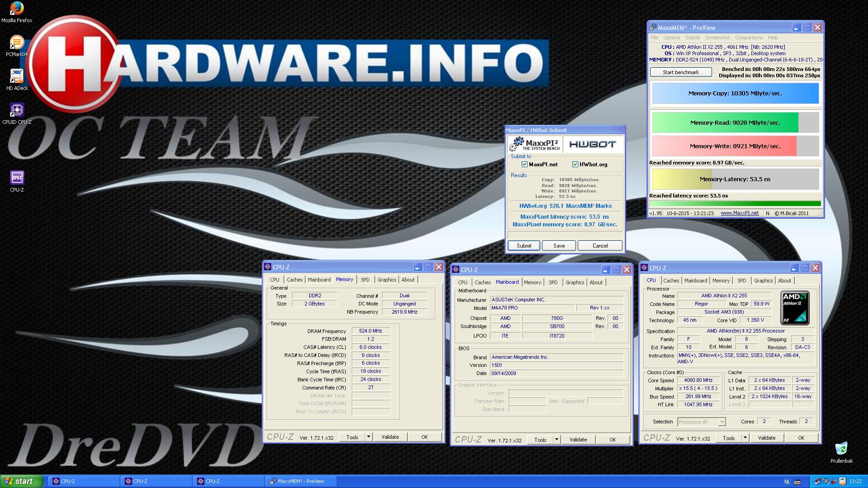Expand Tools dropdown arrow in the Mainboard CPU-Z window
Image resolution: width=868 pixels, height=488 pixels.
coord(557,440)
